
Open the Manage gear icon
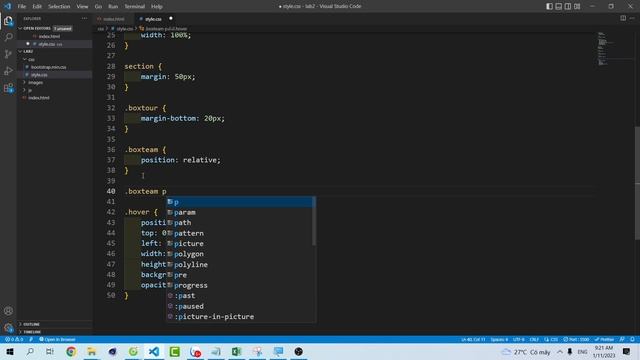click(8, 327)
